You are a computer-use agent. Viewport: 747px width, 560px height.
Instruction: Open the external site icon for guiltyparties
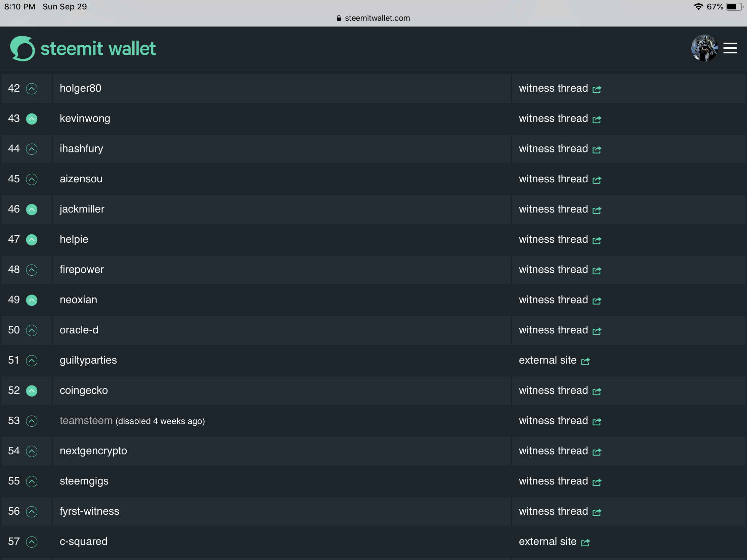[x=585, y=361]
